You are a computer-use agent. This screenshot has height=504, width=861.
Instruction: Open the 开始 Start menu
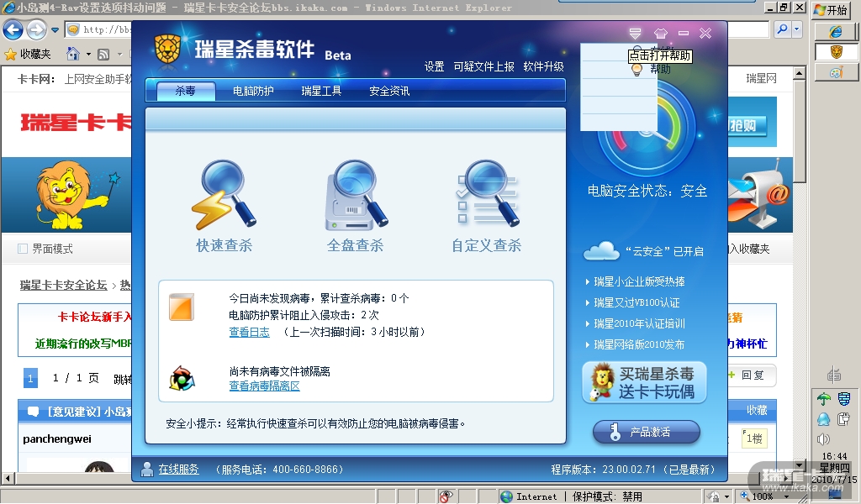coord(831,10)
